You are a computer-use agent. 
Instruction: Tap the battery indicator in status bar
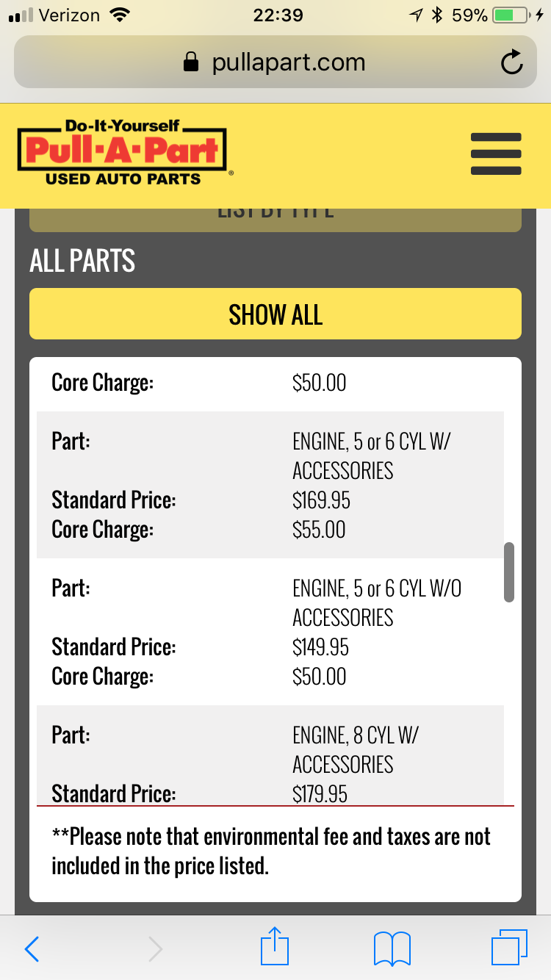pyautogui.click(x=511, y=15)
